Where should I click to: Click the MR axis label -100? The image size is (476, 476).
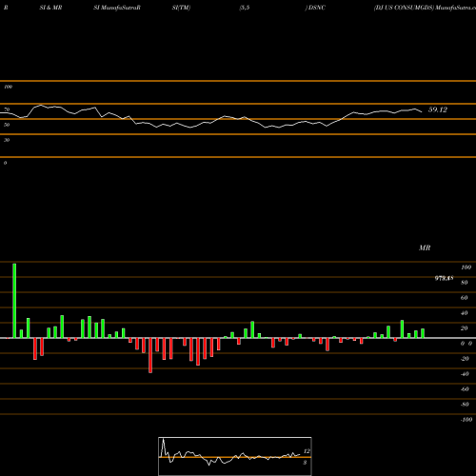466,420
